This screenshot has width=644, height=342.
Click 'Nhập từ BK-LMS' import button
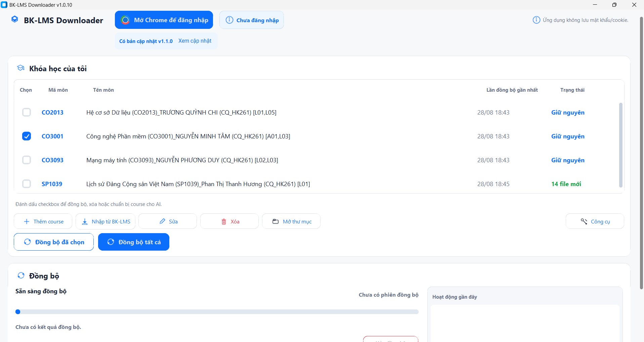point(105,221)
